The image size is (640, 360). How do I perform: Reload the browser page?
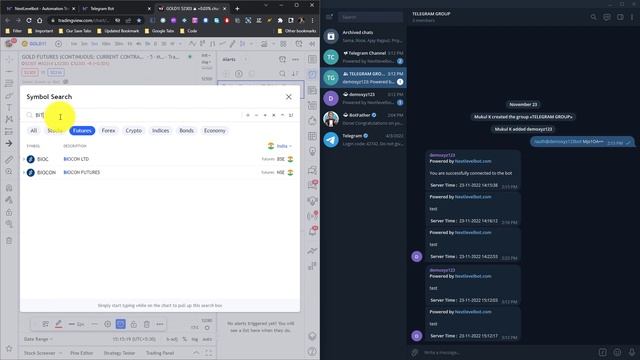(x=29, y=20)
